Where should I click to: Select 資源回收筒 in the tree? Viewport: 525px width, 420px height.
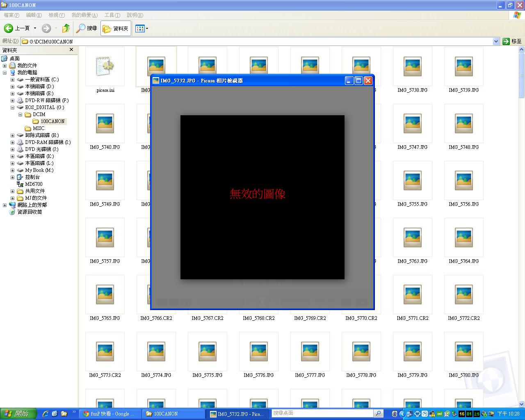pyautogui.click(x=30, y=212)
